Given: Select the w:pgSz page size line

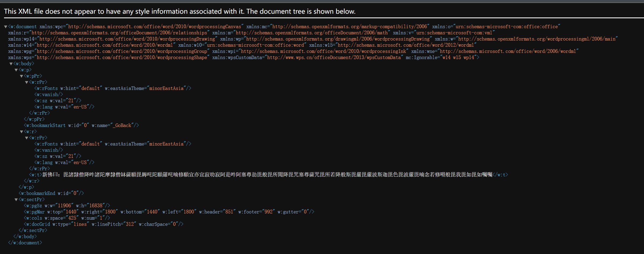Looking at the screenshot, I should [x=67, y=206].
